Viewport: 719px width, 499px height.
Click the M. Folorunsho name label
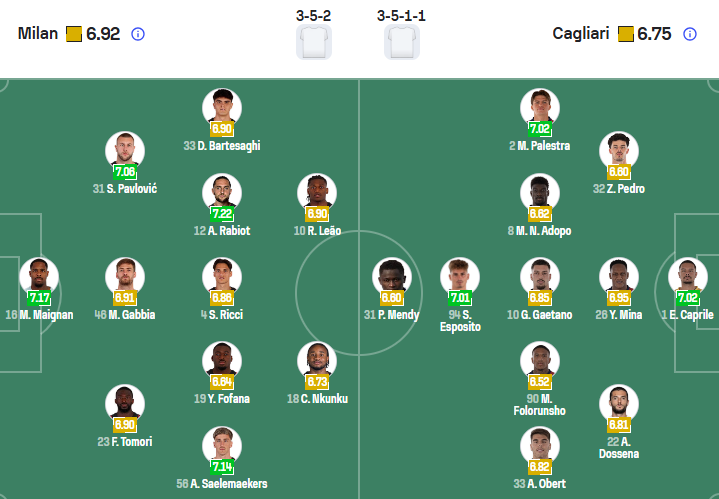(x=540, y=405)
